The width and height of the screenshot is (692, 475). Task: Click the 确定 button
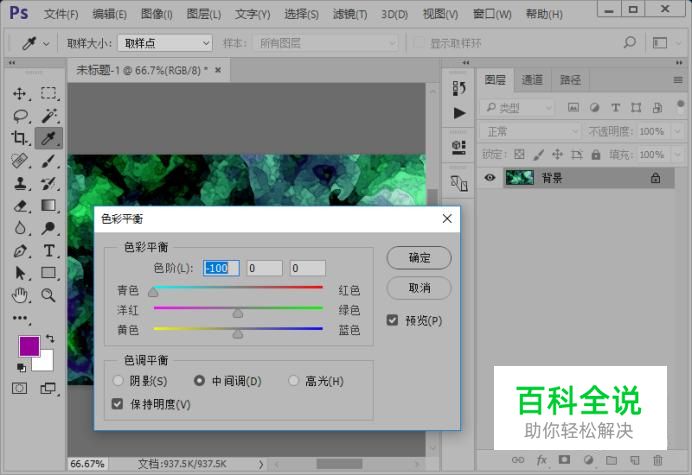[x=419, y=258]
